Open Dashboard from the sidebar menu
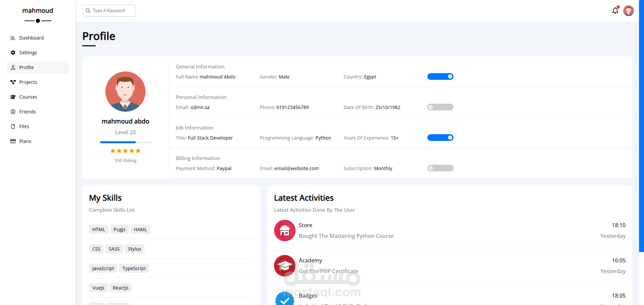Screen dimensions: 644x305 (38, 38)
